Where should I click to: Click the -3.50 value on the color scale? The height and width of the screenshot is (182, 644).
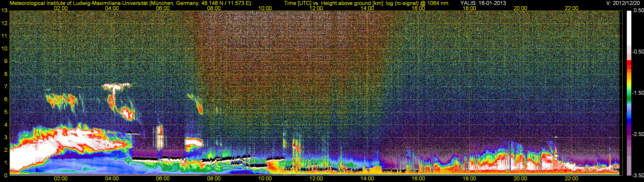click(638, 176)
